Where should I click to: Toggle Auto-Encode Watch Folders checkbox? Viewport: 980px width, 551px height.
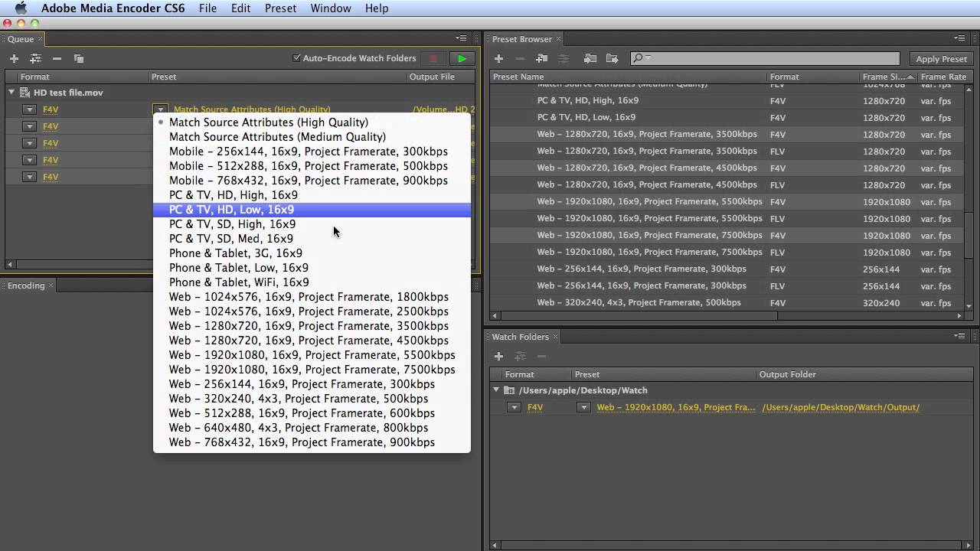[x=297, y=58]
